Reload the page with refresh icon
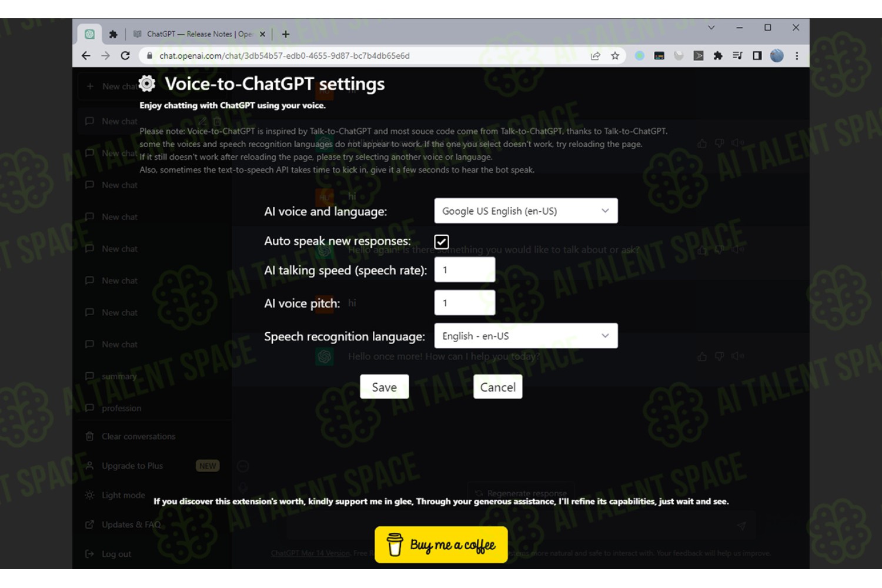The image size is (882, 588). click(x=125, y=56)
